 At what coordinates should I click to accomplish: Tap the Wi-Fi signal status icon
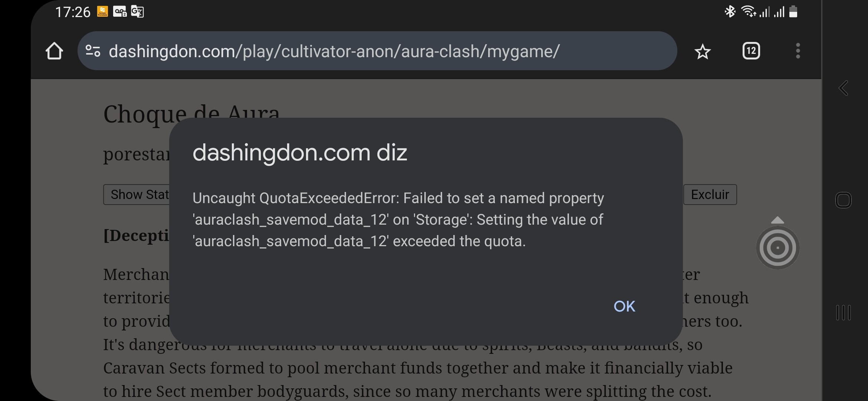click(x=749, y=12)
